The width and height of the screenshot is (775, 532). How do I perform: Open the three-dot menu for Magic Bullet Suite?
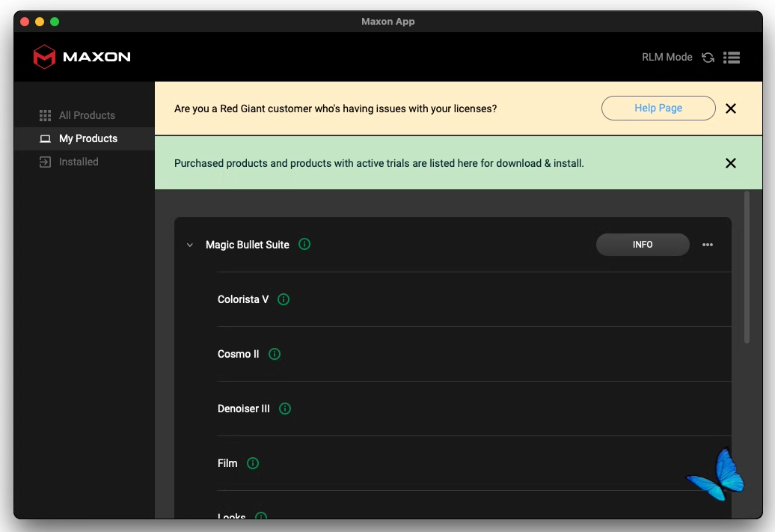click(708, 245)
